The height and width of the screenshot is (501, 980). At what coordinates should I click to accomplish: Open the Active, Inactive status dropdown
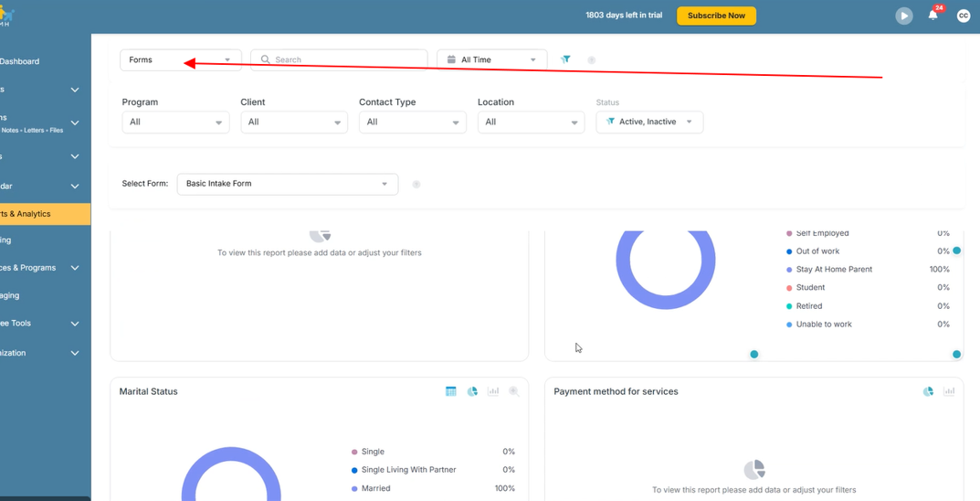(649, 122)
